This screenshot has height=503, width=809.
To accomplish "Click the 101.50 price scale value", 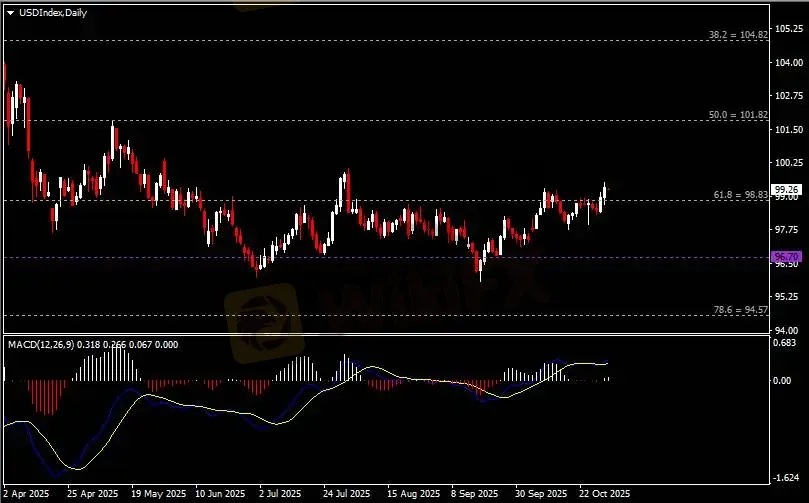I will pyautogui.click(x=789, y=129).
